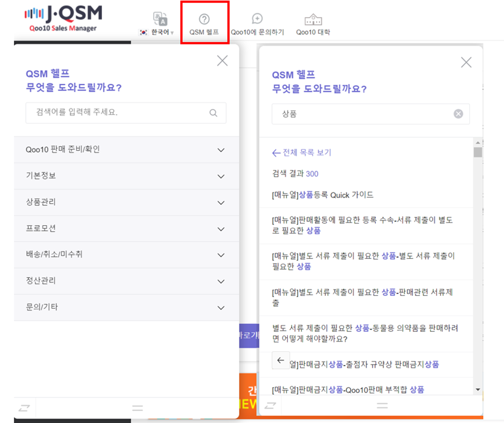Click the search magnifier in left panel
This screenshot has width=504, height=423.
(213, 113)
